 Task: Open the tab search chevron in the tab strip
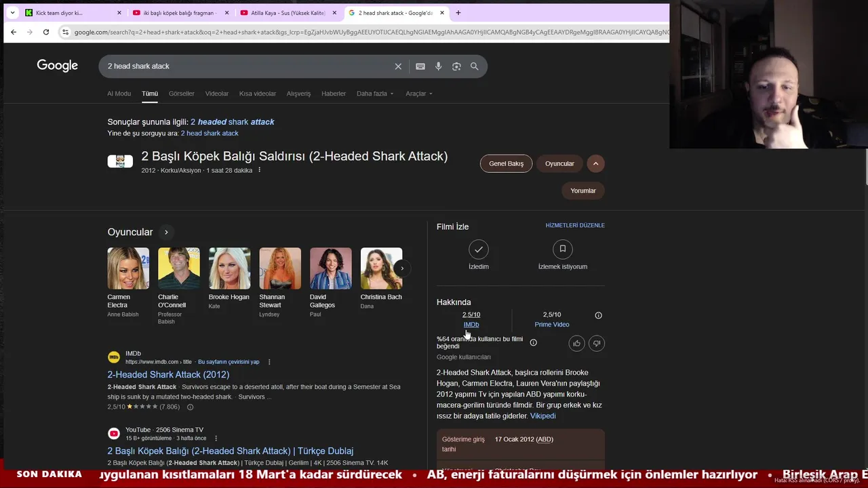point(12,12)
